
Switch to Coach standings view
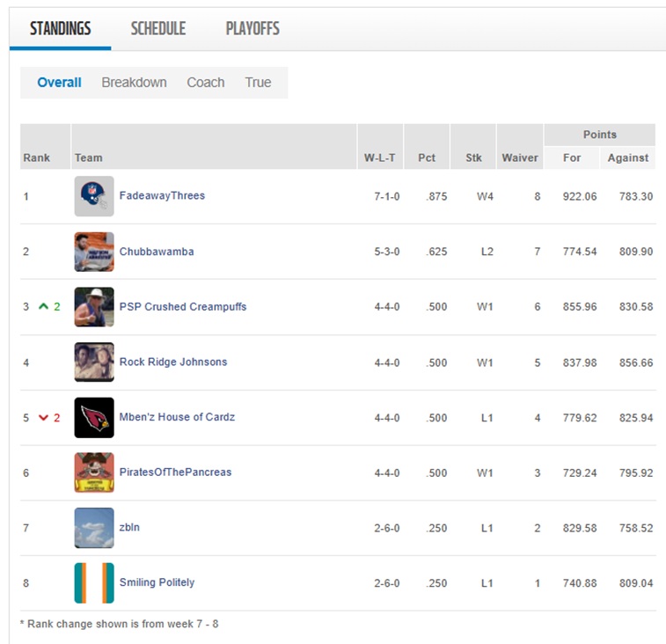[206, 82]
